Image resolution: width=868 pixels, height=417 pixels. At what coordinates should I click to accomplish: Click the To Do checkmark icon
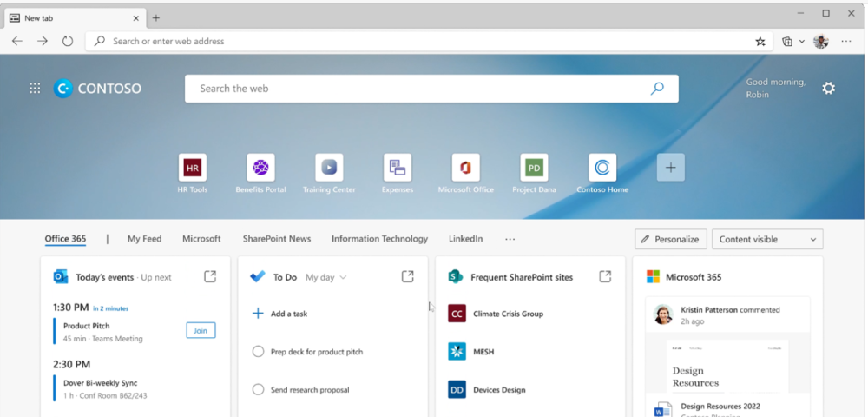(x=258, y=277)
